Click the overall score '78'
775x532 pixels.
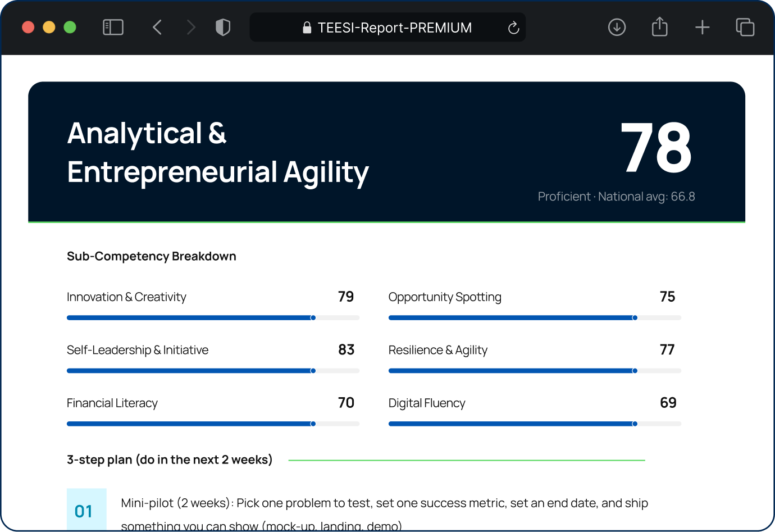pyautogui.click(x=657, y=148)
